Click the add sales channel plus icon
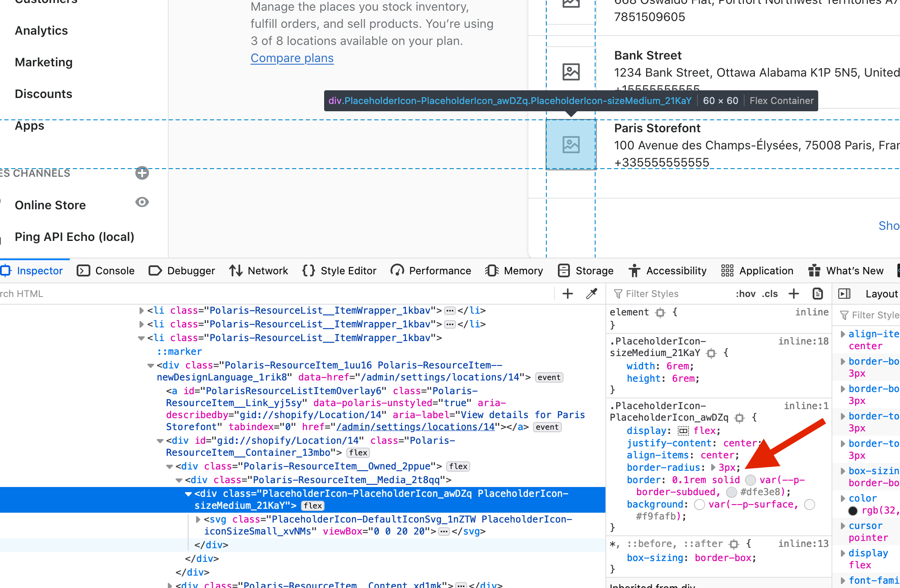The height and width of the screenshot is (588, 900). click(x=142, y=173)
